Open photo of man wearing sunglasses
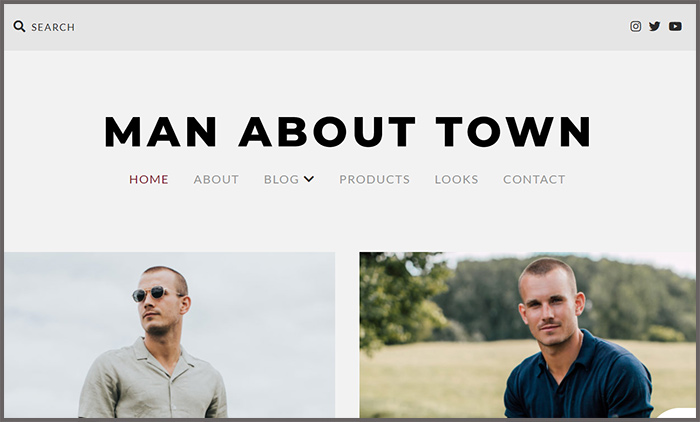This screenshot has width=700, height=422. pos(170,335)
